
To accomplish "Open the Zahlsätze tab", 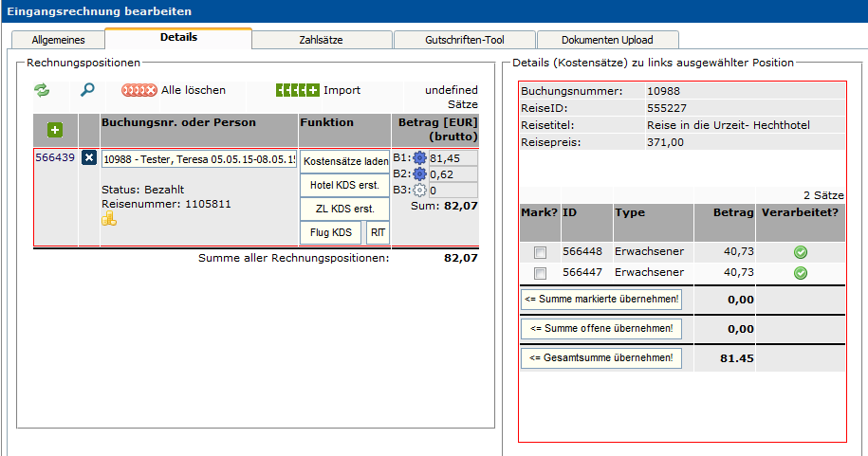I will coord(323,40).
